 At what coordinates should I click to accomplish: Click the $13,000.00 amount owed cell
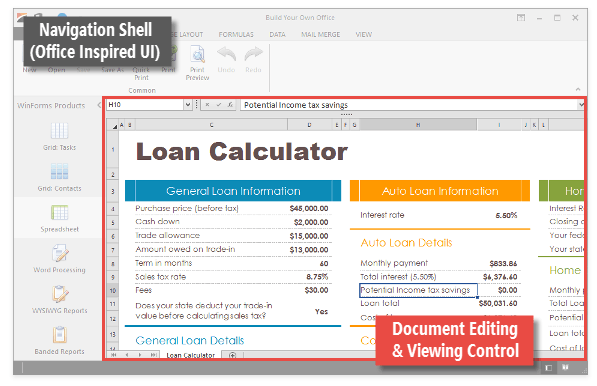(309, 250)
